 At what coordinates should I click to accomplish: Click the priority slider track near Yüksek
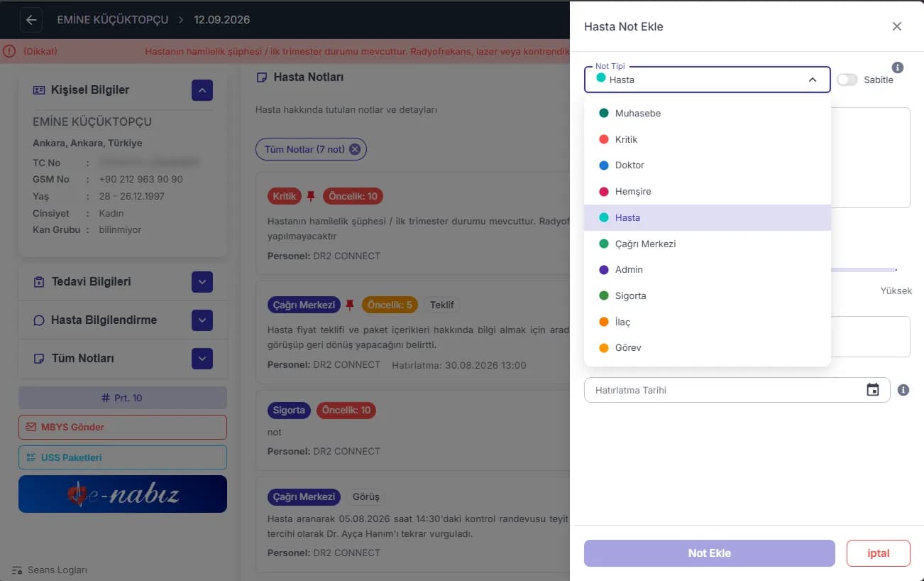(x=864, y=270)
